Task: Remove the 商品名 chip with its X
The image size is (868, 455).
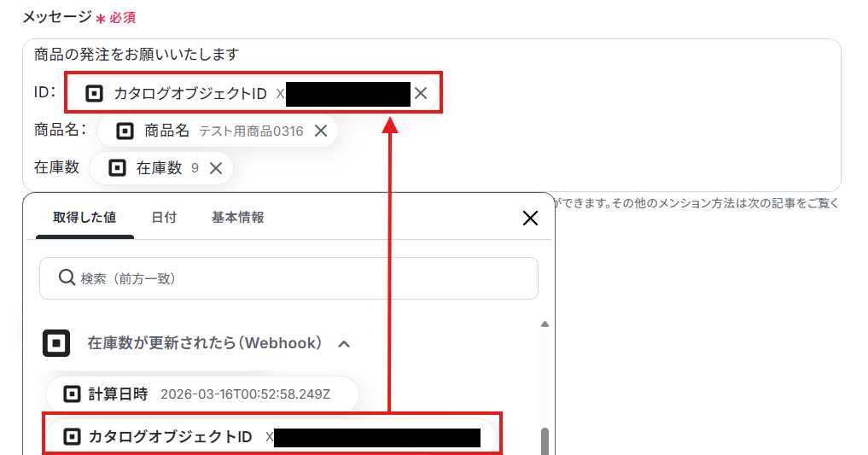Action: tap(321, 131)
